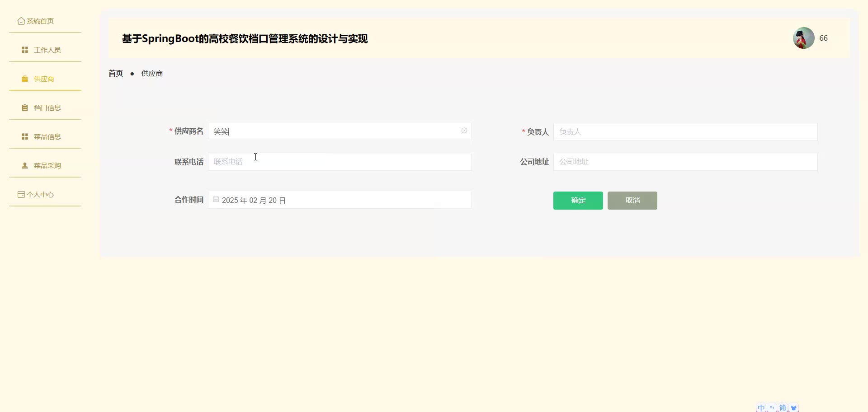
Task: Click the 供应商 breadcrumb item
Action: [152, 73]
